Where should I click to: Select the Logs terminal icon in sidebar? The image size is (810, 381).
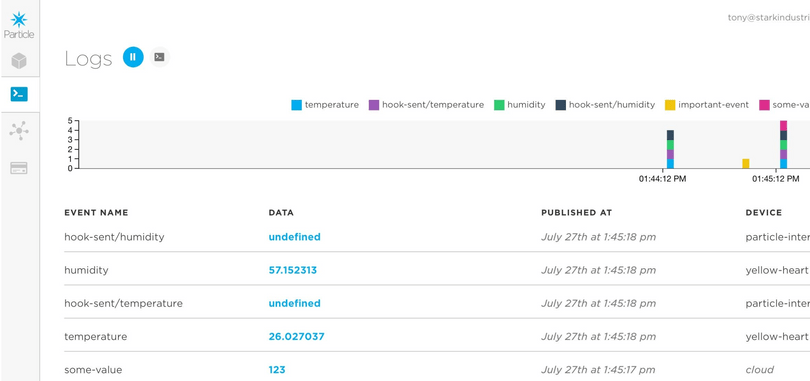tap(19, 94)
